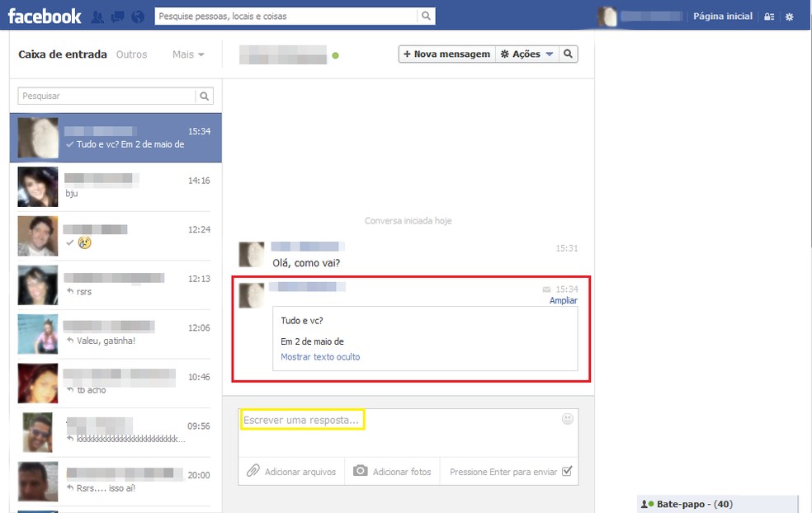Viewport: 812px width, 513px height.
Task: Click the Pesquisar field in the sidebar
Action: click(x=107, y=96)
